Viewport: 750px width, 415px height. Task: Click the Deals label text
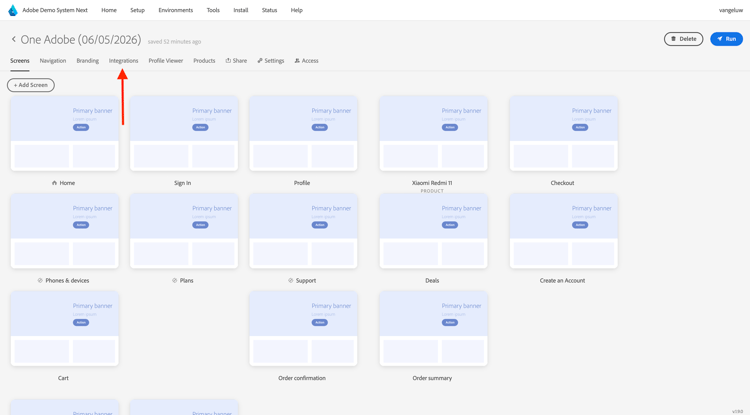pos(432,281)
